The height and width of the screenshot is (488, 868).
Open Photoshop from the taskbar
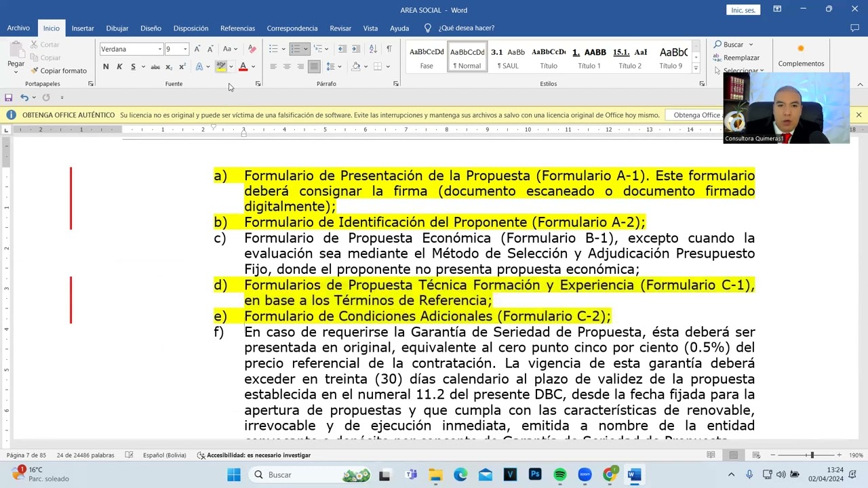pos(535,474)
